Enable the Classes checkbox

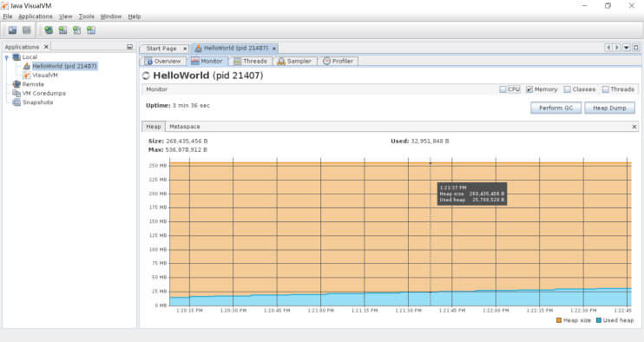coord(568,89)
